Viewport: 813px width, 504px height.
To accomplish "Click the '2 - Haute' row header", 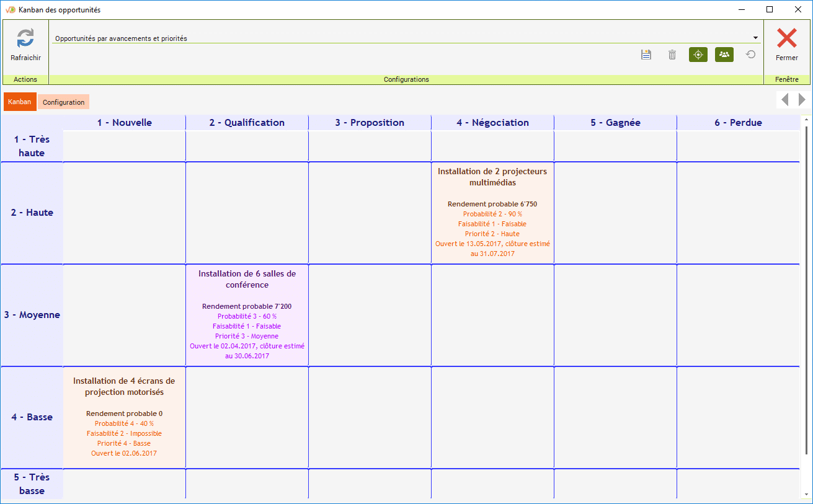I will click(32, 213).
